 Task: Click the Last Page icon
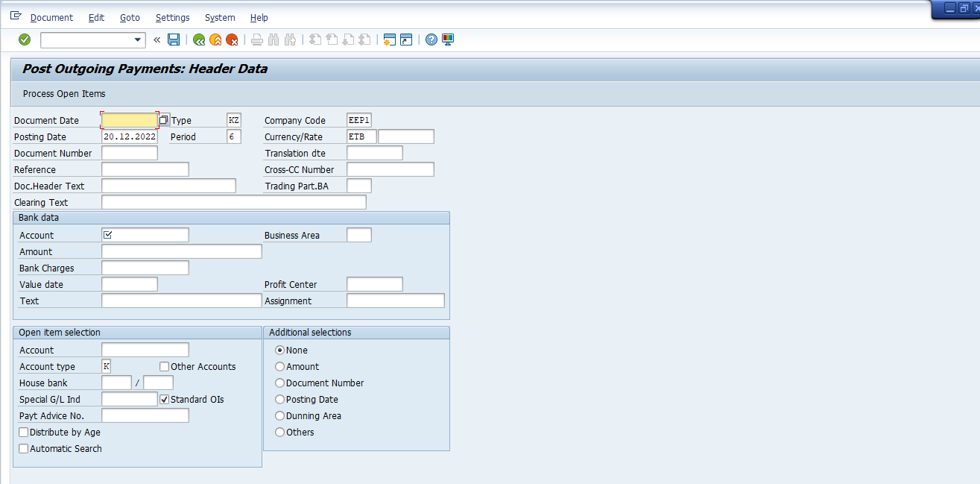pos(364,40)
